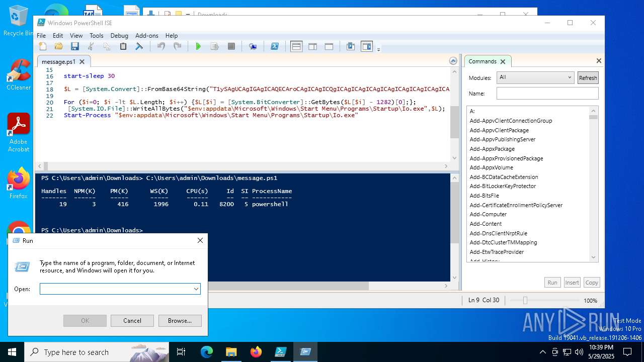Click the Redo arrow icon
Viewport: 644px width, 362px height.
178,46
